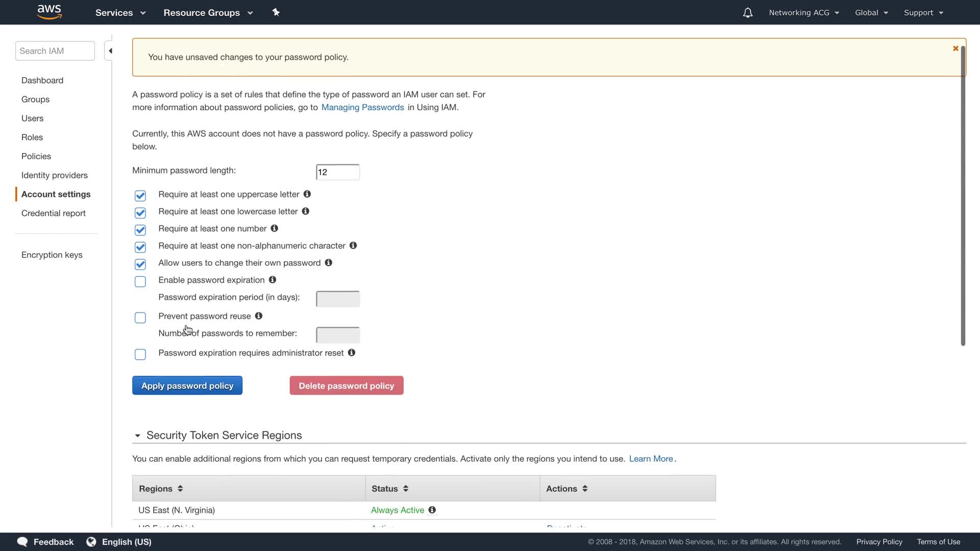This screenshot has width=980, height=551.
Task: Enable password expiration checkbox
Action: tap(140, 282)
